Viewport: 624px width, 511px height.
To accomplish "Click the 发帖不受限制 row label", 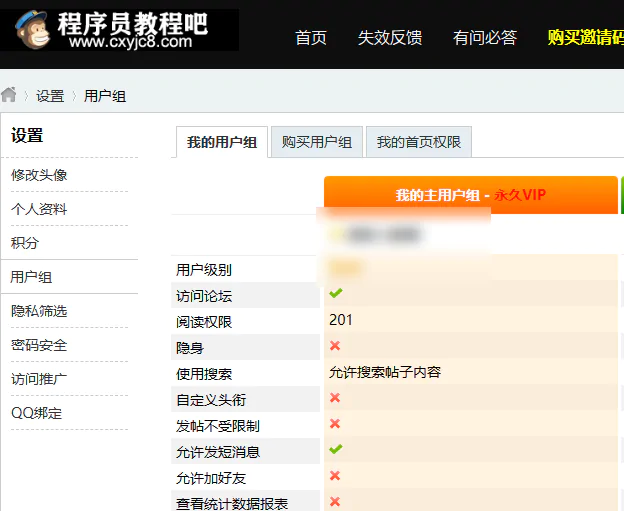I will point(218,426).
